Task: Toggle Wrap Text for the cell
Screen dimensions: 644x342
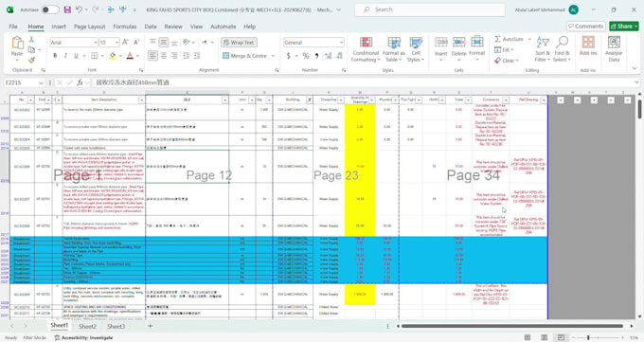Action: 239,43
